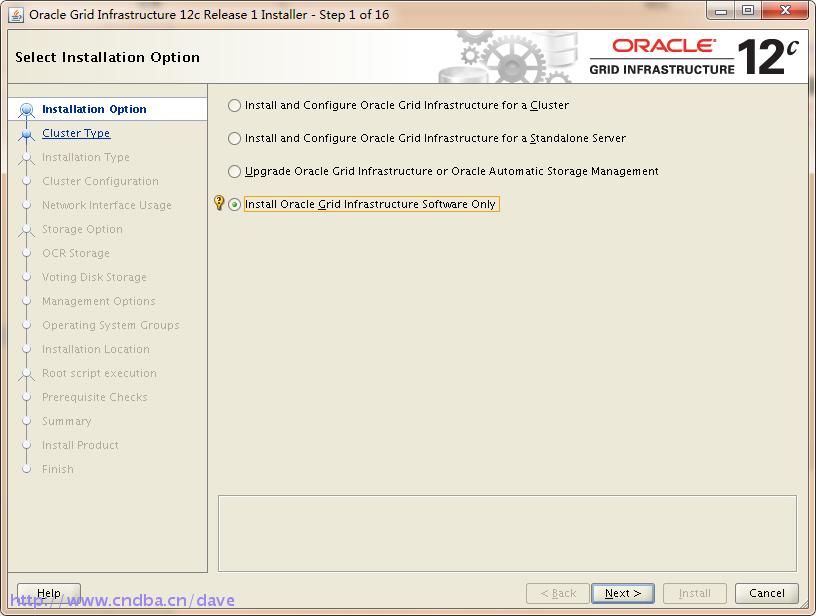This screenshot has width=816, height=616.
Task: Click the Prerequisite Checks step label
Action: [95, 397]
